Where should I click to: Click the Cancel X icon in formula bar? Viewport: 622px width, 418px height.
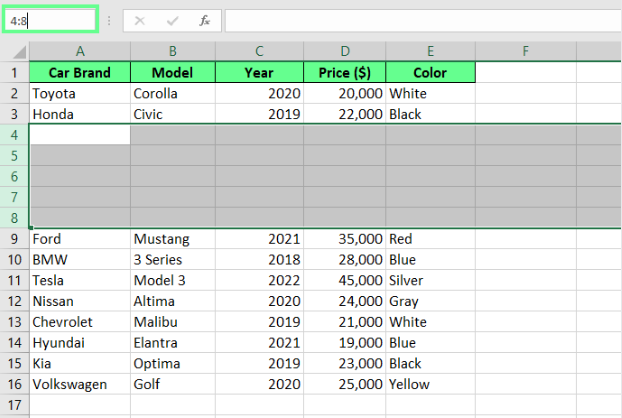(140, 20)
